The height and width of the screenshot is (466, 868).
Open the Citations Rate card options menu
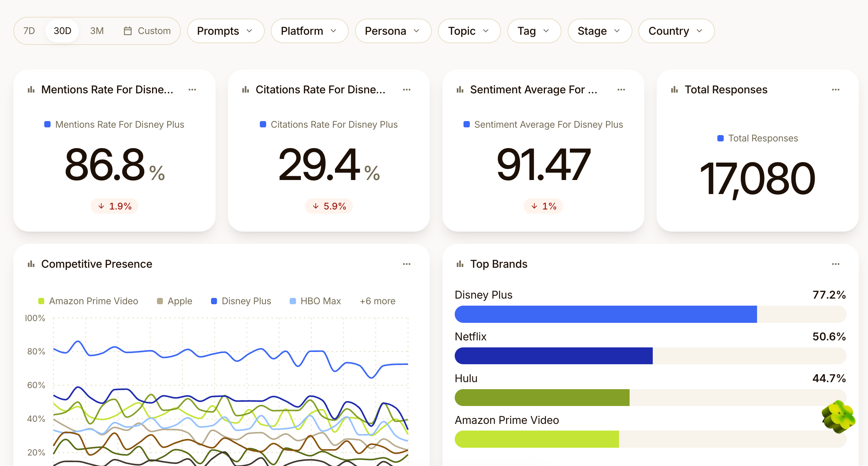pyautogui.click(x=407, y=90)
